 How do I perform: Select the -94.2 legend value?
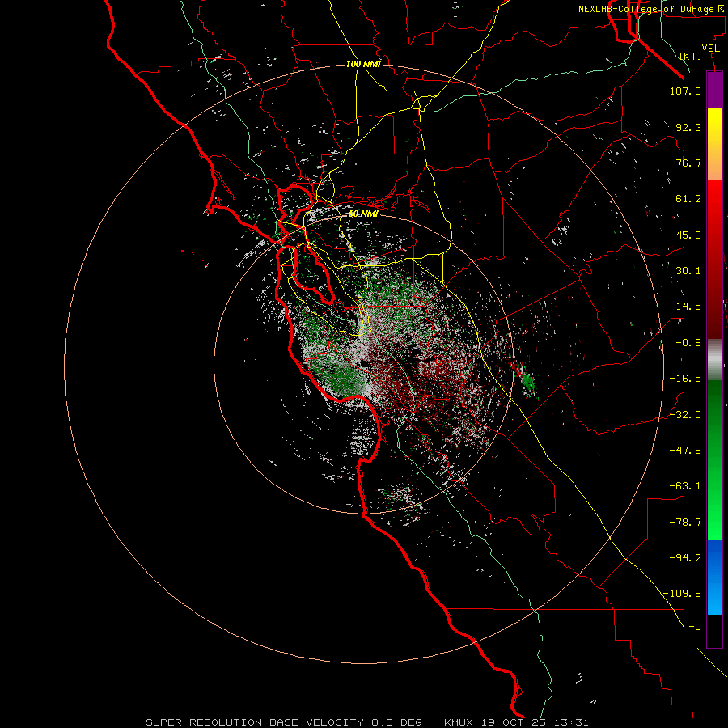(x=685, y=557)
